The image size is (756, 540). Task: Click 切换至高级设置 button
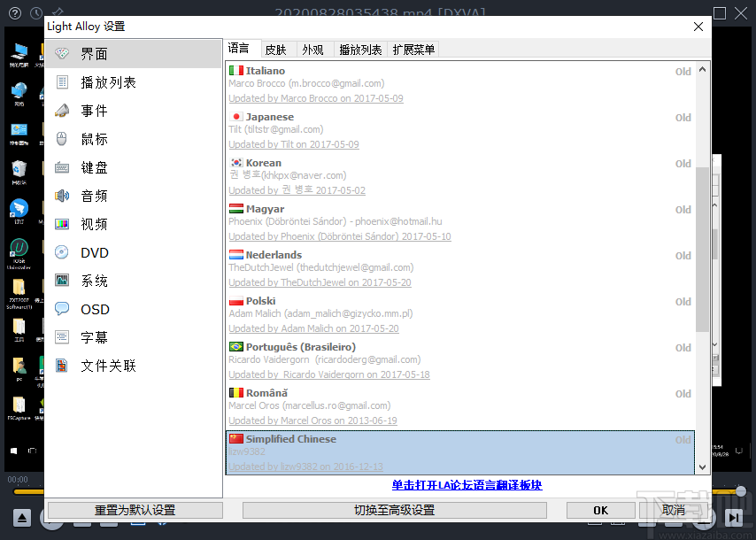394,510
